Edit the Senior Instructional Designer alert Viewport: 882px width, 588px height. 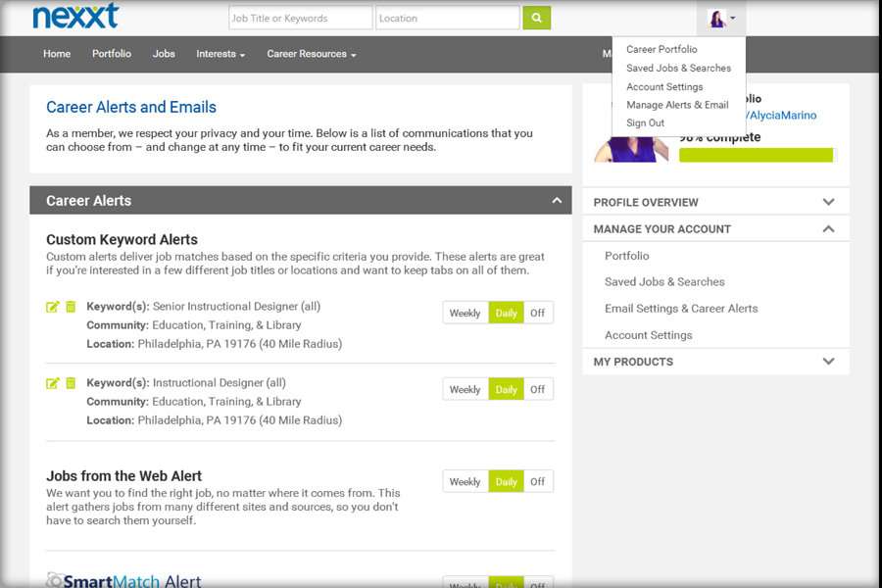[x=53, y=307]
